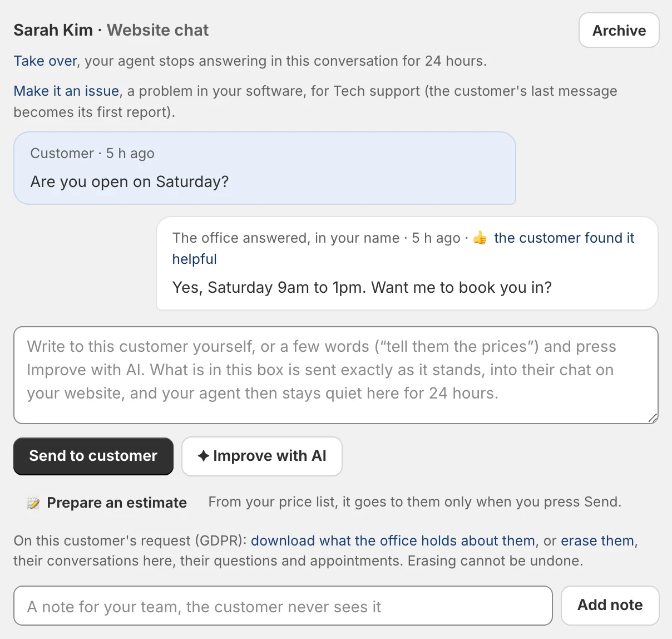672x639 pixels.
Task: Click the notepad icon beside Prepare an estimate
Action: click(x=33, y=503)
